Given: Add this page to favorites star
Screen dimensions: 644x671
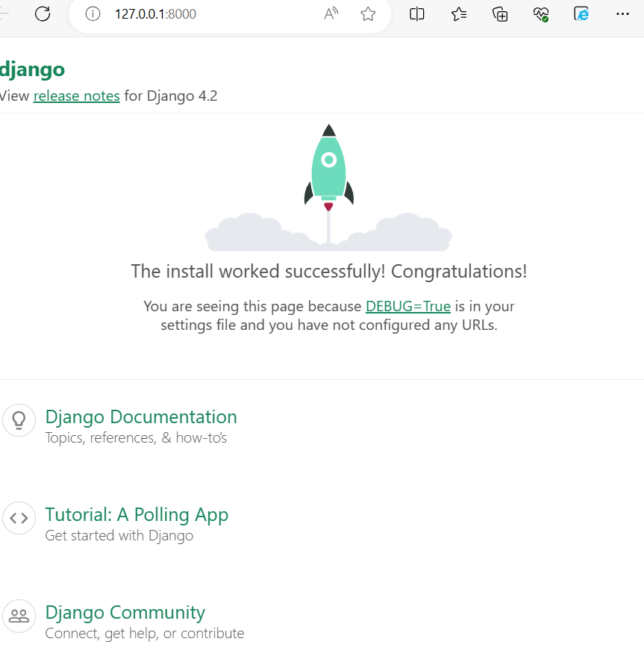Looking at the screenshot, I should [x=368, y=13].
